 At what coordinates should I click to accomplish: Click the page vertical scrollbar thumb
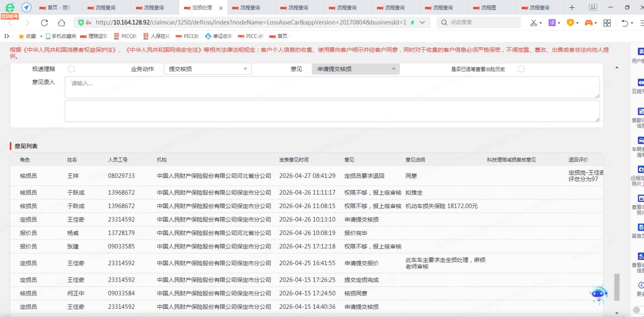tap(617, 287)
